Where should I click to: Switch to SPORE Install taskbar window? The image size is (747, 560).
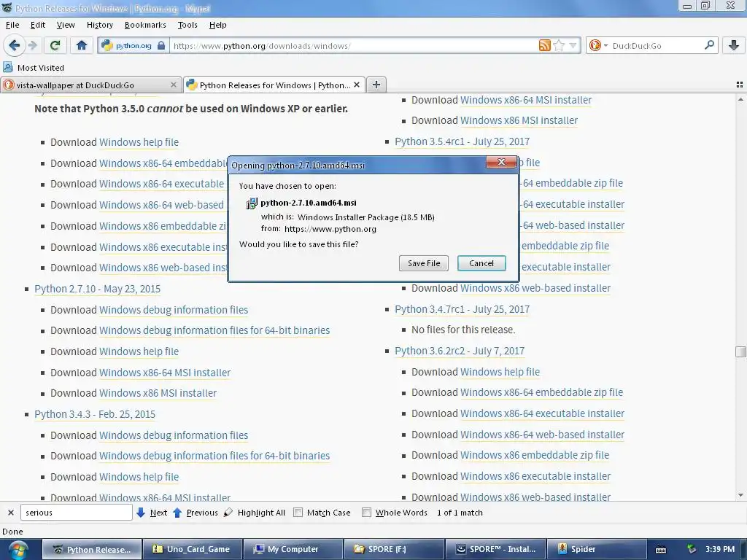pos(495,549)
